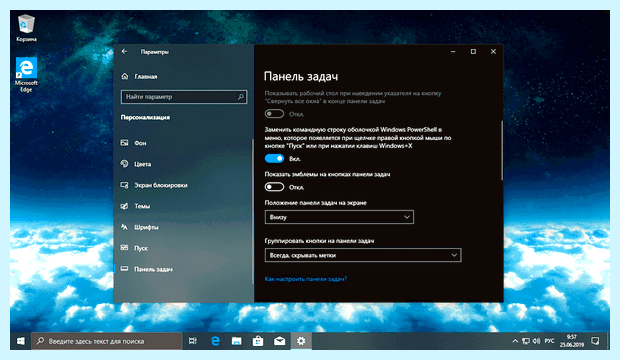Open the Фон settings section
620x360 pixels.
pos(140,143)
